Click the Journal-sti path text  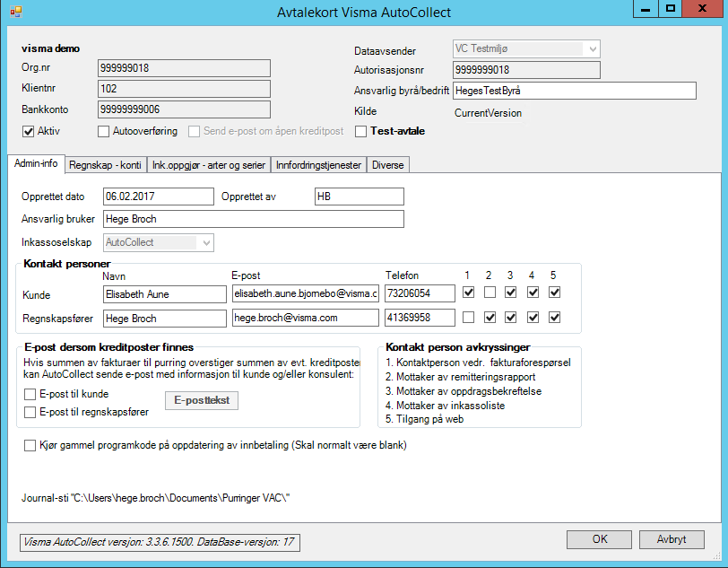pyautogui.click(x=155, y=498)
